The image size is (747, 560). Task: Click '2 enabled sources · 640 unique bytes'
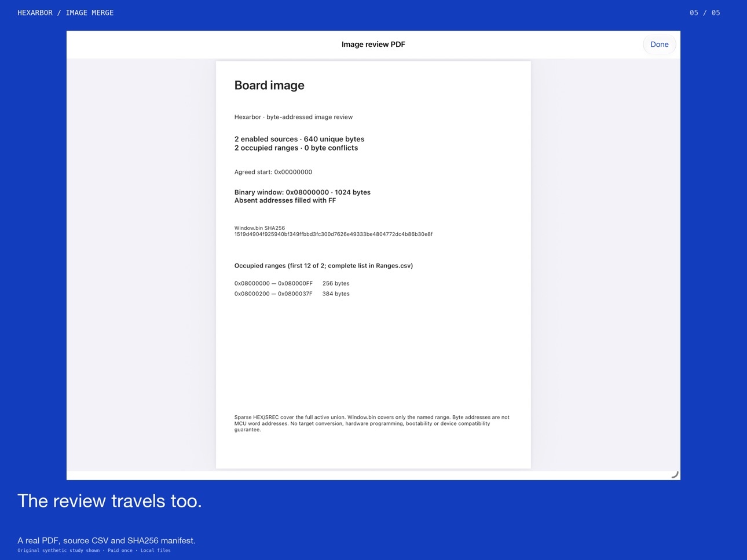[299, 139]
